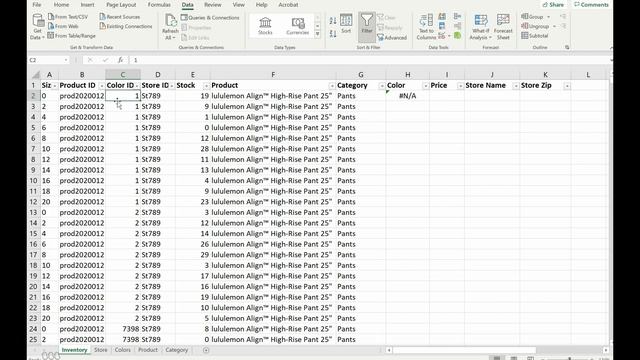
Task: Select the Stocks data type
Action: coord(265,26)
